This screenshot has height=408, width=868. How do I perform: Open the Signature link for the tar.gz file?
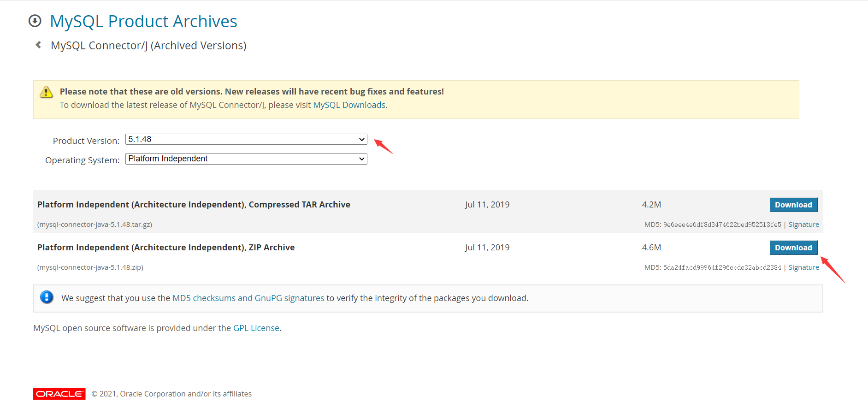point(803,225)
